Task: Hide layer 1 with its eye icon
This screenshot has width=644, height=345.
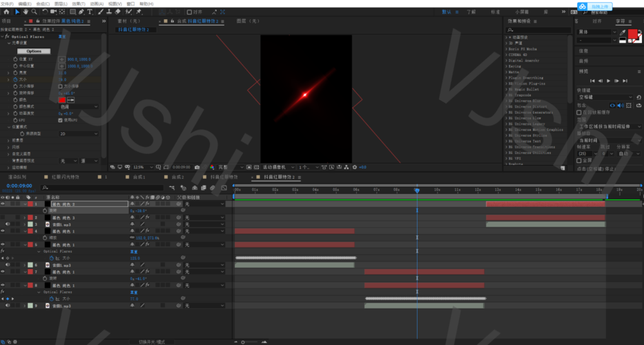Action: click(3, 204)
